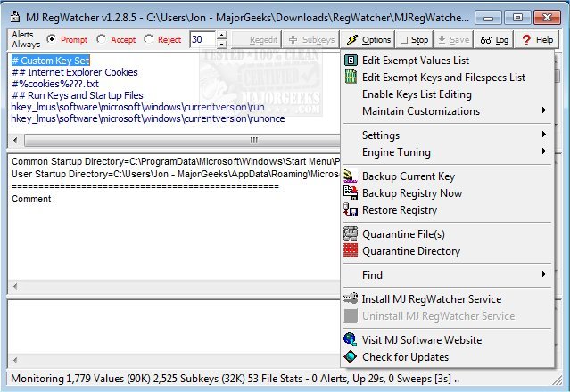
Task: Click middle pane scroll left arrow
Action: 15,286
